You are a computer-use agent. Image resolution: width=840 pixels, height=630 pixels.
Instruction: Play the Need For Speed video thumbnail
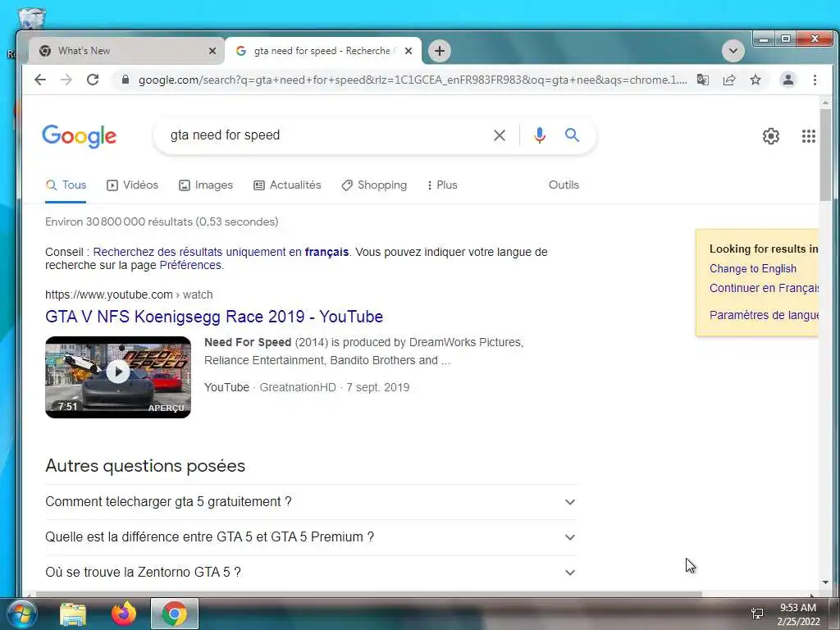[118, 377]
